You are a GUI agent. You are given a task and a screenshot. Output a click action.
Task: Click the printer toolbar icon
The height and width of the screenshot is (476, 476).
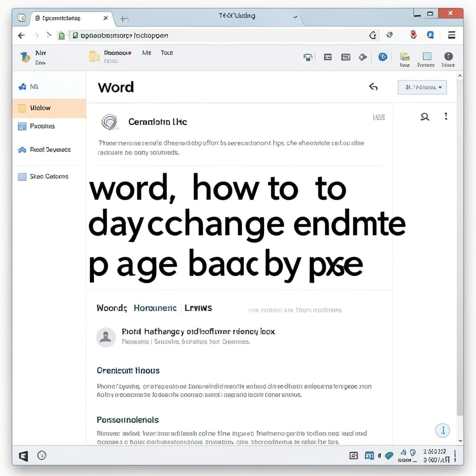(308, 57)
